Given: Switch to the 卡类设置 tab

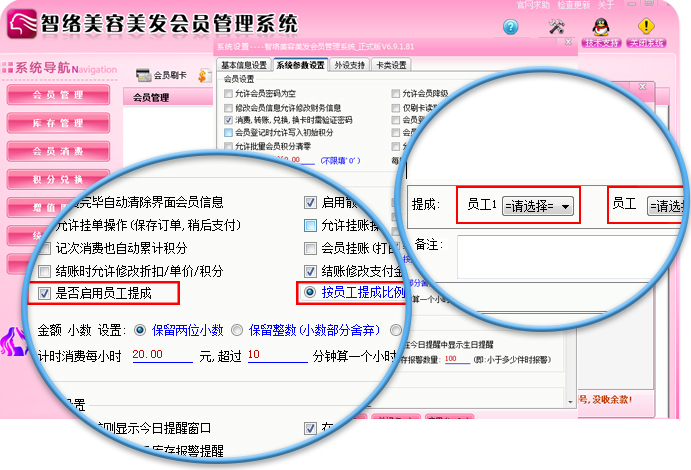Looking at the screenshot, I should 391,65.
